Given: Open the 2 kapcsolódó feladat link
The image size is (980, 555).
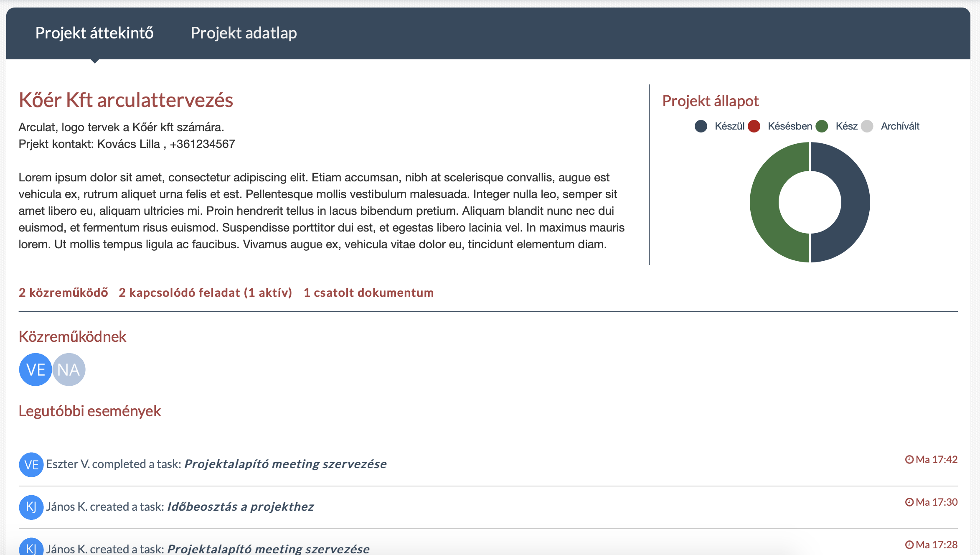Looking at the screenshot, I should 205,293.
